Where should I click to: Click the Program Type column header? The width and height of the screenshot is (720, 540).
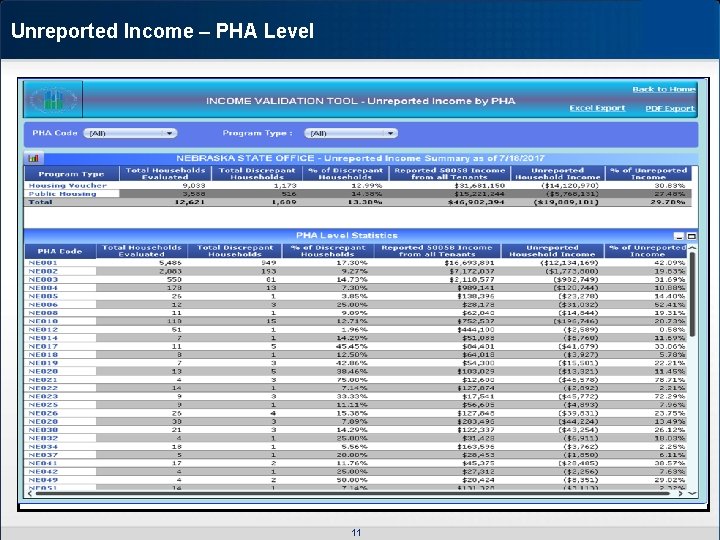point(71,174)
